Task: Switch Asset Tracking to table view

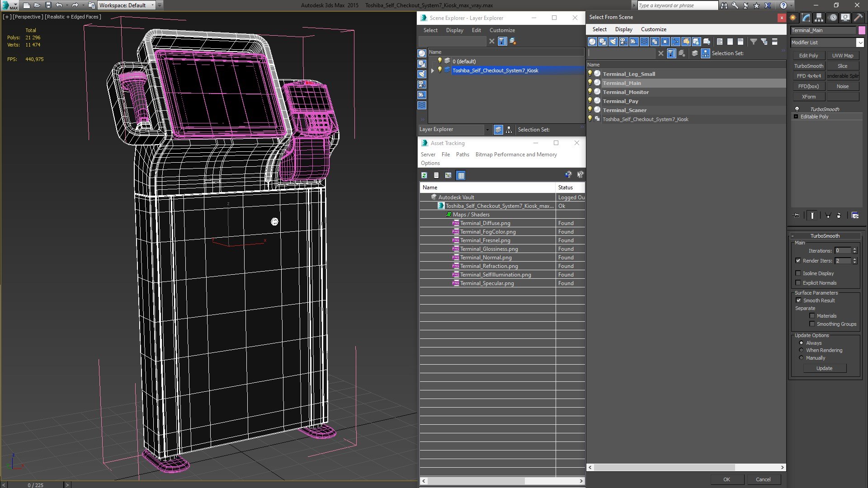Action: point(461,175)
